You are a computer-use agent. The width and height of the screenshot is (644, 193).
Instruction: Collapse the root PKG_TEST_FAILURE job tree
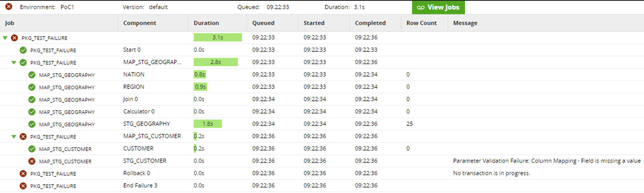[x=5, y=38]
